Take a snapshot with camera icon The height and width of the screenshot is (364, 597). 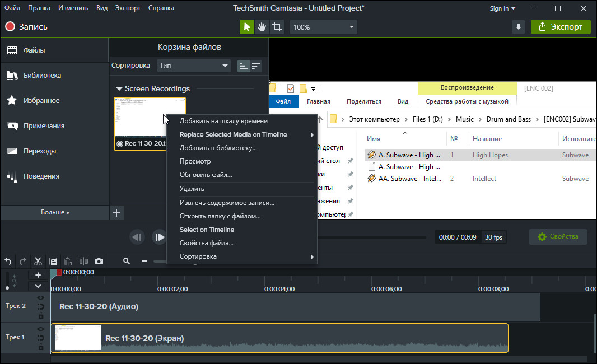coord(99,261)
